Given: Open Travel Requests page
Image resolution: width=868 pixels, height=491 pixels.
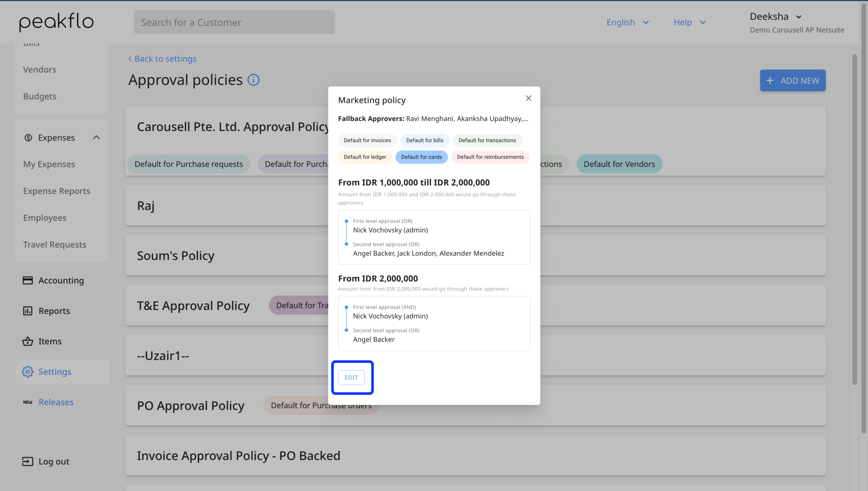Looking at the screenshot, I should point(54,244).
